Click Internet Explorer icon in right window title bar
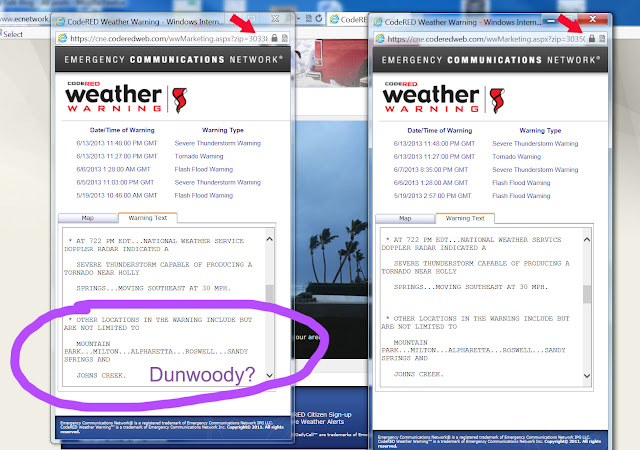 point(378,22)
